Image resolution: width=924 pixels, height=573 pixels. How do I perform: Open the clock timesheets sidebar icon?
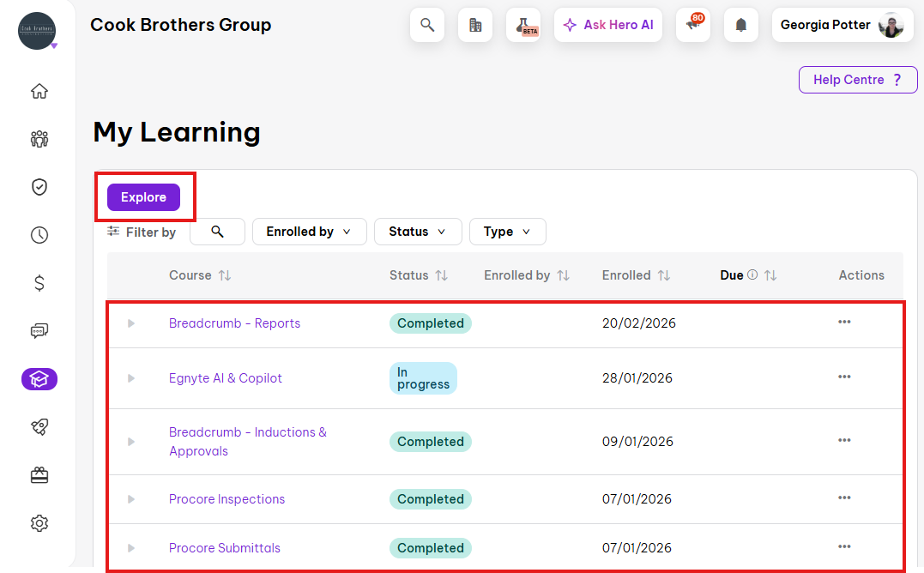click(39, 235)
